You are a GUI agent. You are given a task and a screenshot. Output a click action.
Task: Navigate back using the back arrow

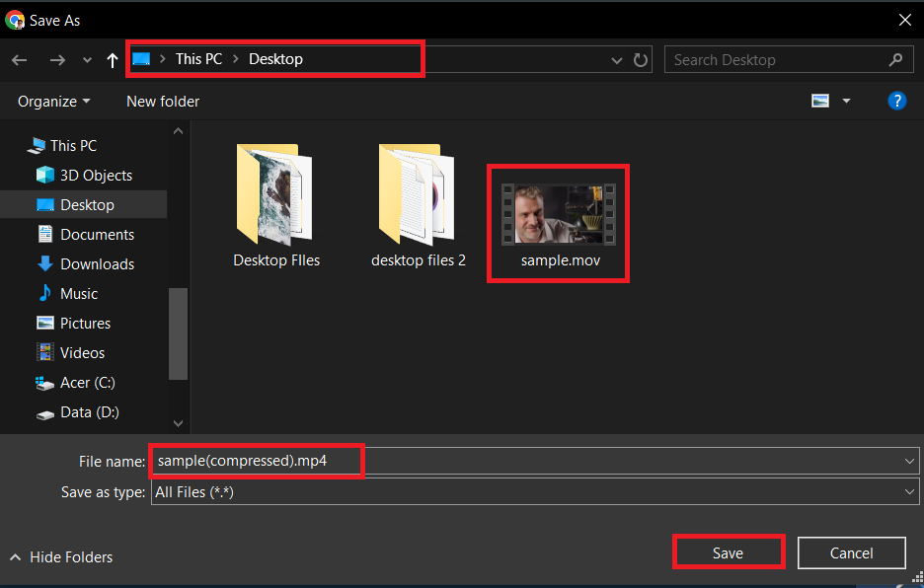[x=19, y=59]
